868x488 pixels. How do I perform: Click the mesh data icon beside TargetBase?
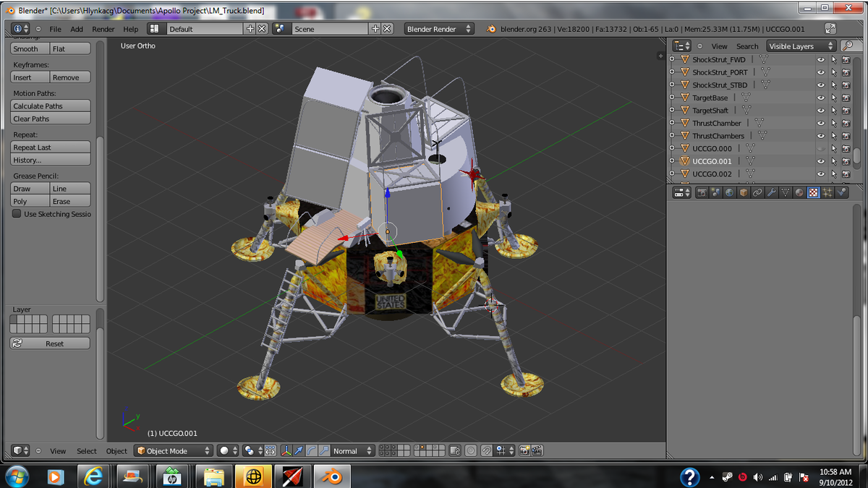(746, 98)
